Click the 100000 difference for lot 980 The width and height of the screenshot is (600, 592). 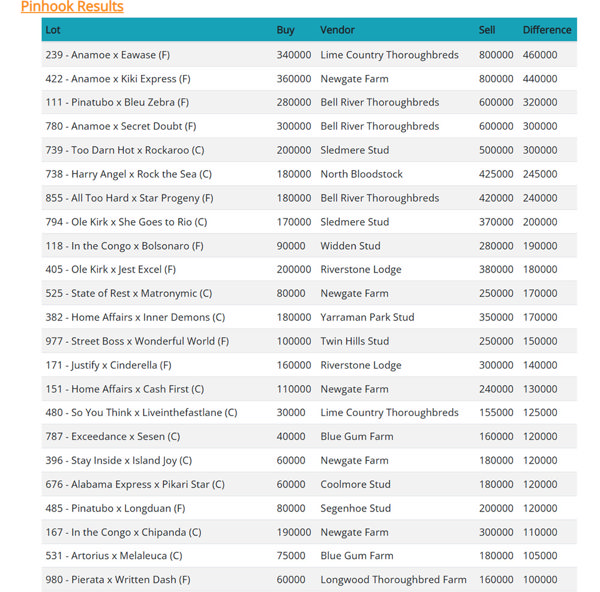(540, 580)
